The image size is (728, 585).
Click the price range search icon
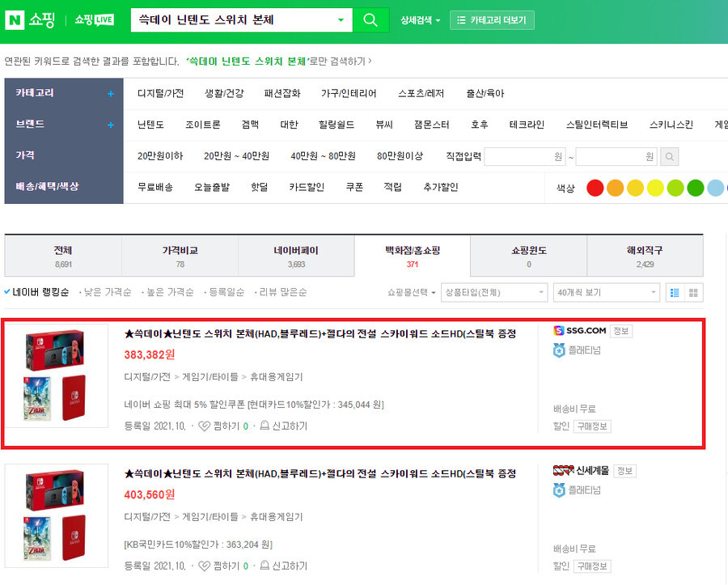tap(670, 157)
